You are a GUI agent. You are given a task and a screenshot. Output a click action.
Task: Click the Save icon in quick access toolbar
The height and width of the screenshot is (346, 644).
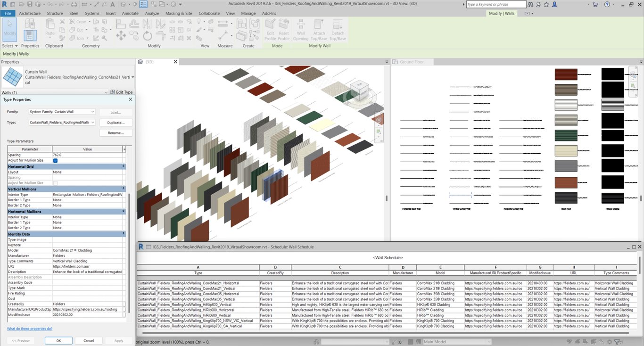point(30,4)
